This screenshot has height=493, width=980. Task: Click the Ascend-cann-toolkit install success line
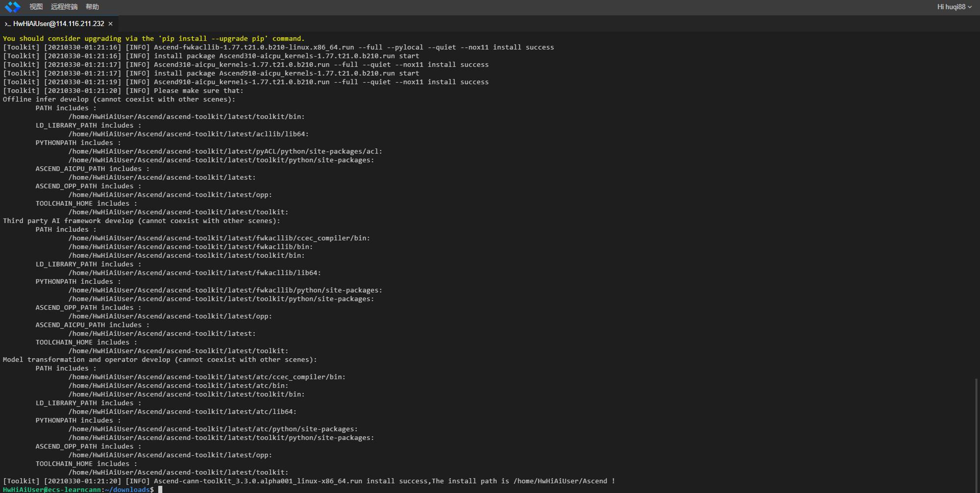click(x=309, y=481)
